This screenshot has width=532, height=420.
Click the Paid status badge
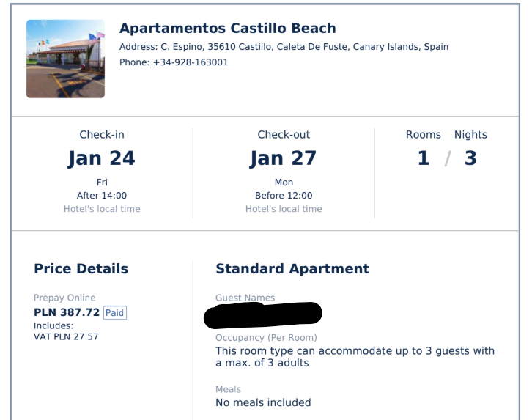click(x=114, y=312)
